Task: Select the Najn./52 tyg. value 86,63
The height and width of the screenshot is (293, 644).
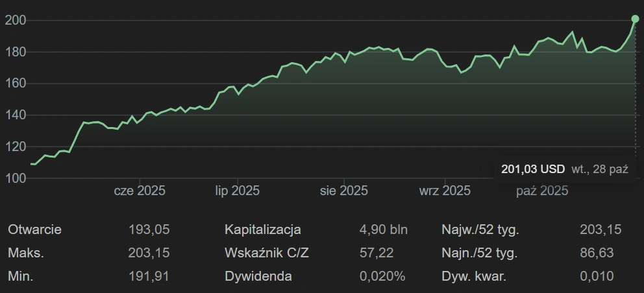Action: pyautogui.click(x=596, y=253)
